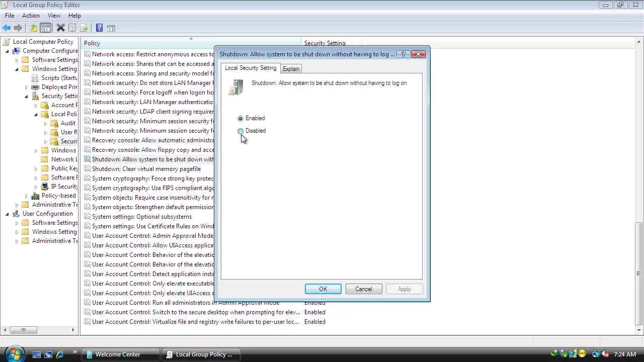Click the Apply button
The image size is (644, 362).
coord(405,289)
